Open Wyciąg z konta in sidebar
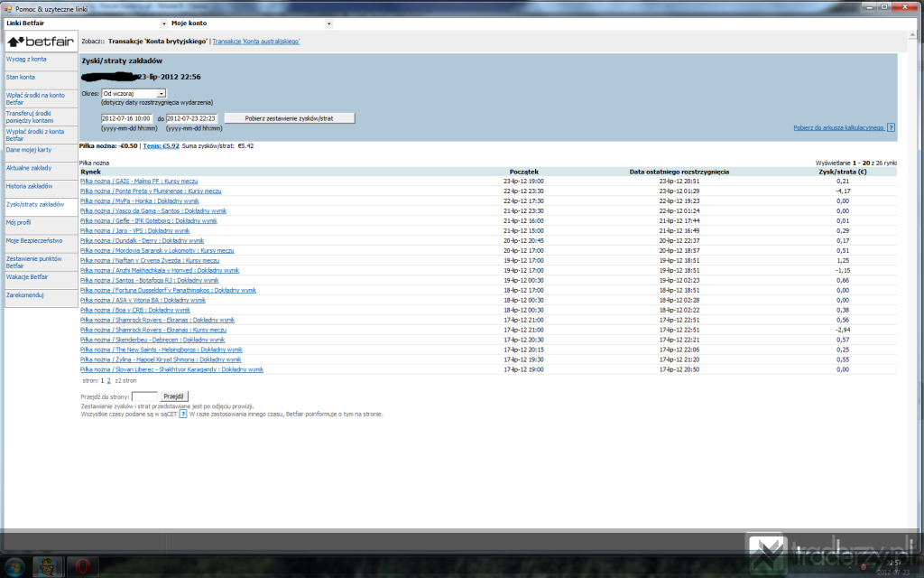The image size is (924, 578). pos(26,59)
